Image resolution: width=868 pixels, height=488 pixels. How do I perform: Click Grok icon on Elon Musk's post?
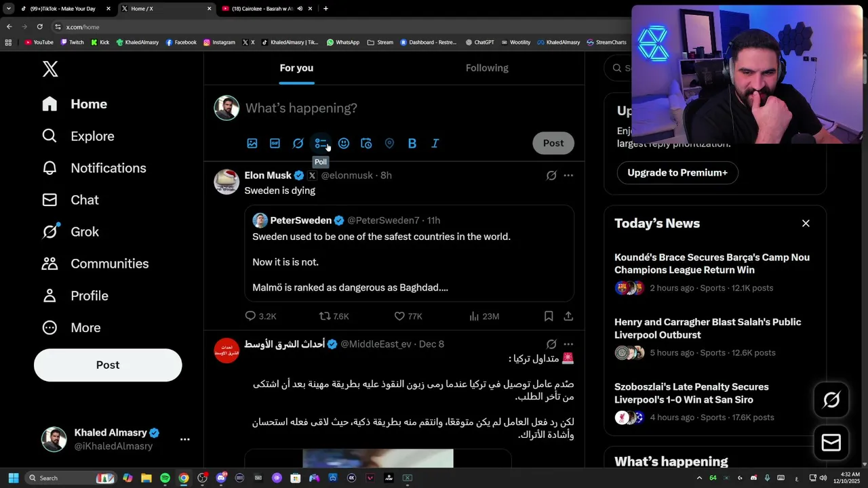[x=551, y=175]
